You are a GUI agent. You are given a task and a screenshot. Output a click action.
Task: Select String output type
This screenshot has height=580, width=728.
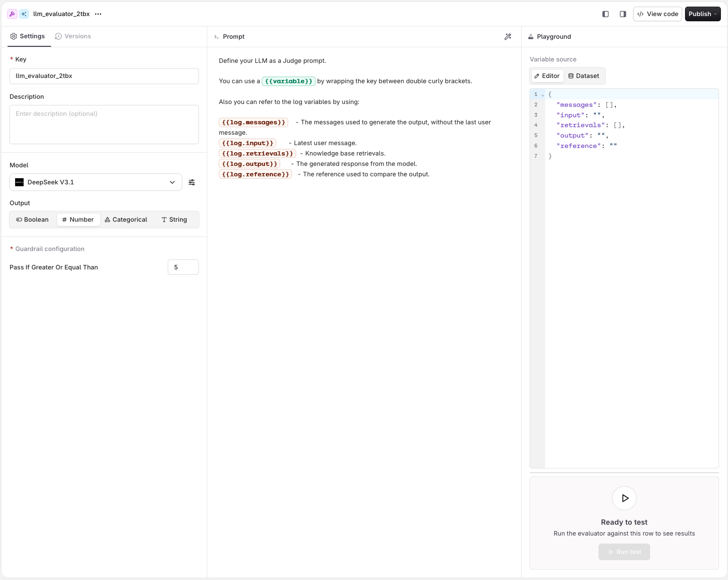pyautogui.click(x=174, y=220)
